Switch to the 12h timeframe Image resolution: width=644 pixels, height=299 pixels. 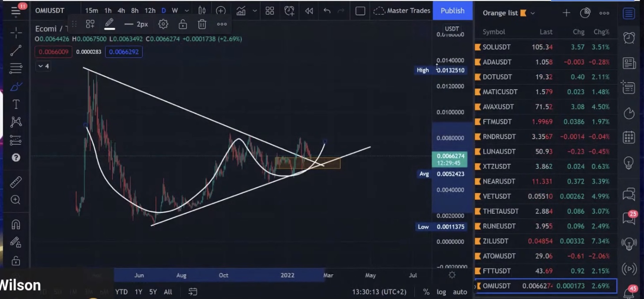click(x=150, y=11)
